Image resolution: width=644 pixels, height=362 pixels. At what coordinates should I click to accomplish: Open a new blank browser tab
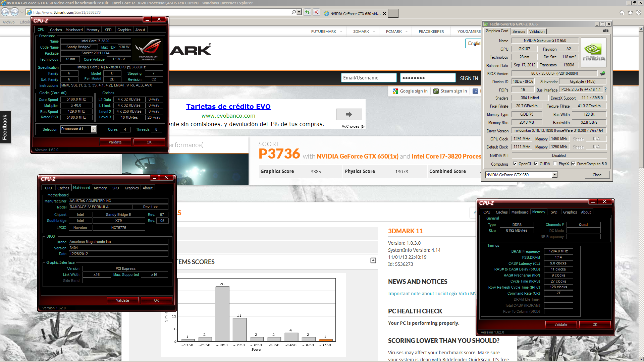[393, 13]
